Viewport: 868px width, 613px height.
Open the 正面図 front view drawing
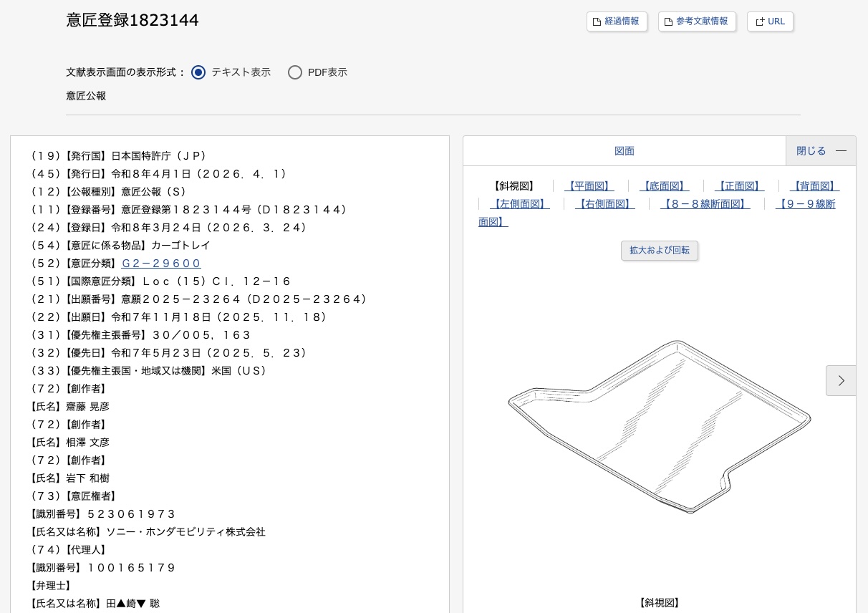(x=739, y=186)
